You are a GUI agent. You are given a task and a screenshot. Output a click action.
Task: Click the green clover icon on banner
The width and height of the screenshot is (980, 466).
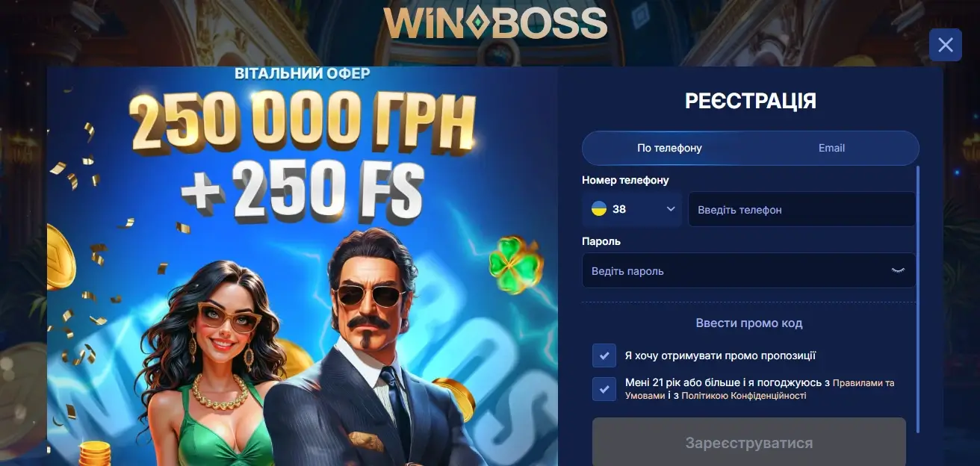(x=516, y=263)
